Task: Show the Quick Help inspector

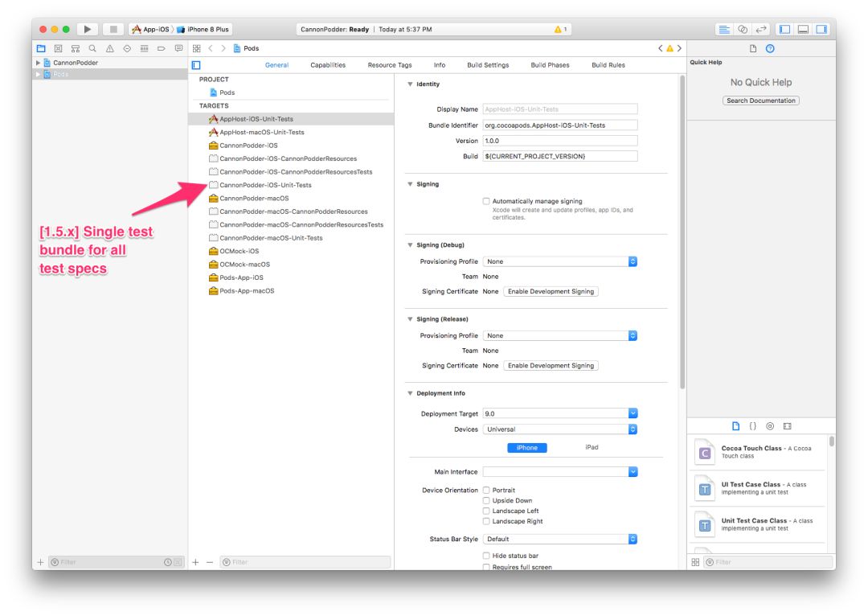Action: [770, 49]
